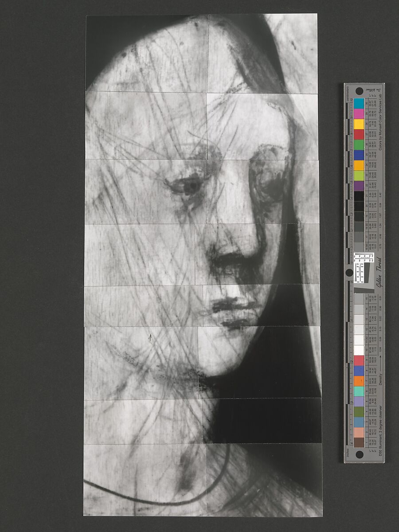Screen dimensions: 399x532
Task: Select the magenta swatch numbered 29
Action: [x=360, y=113]
